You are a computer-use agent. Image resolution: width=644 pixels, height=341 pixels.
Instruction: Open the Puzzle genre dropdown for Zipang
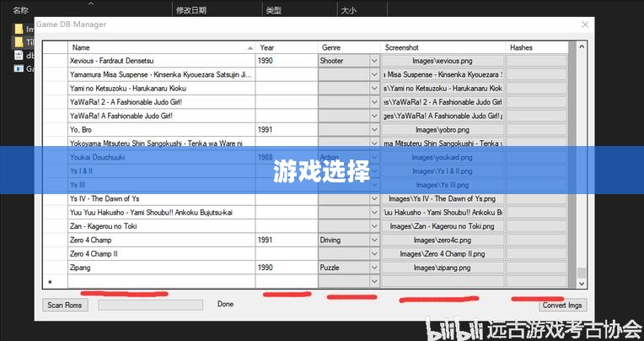click(374, 268)
